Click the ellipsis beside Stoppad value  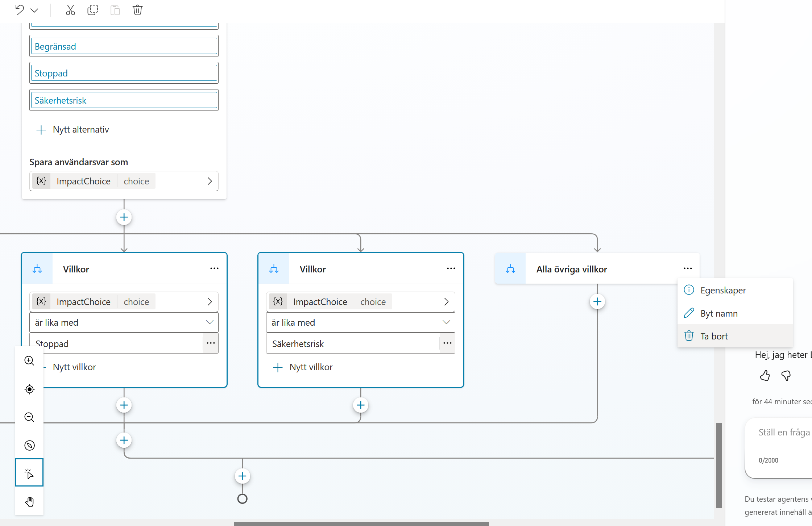click(x=211, y=343)
